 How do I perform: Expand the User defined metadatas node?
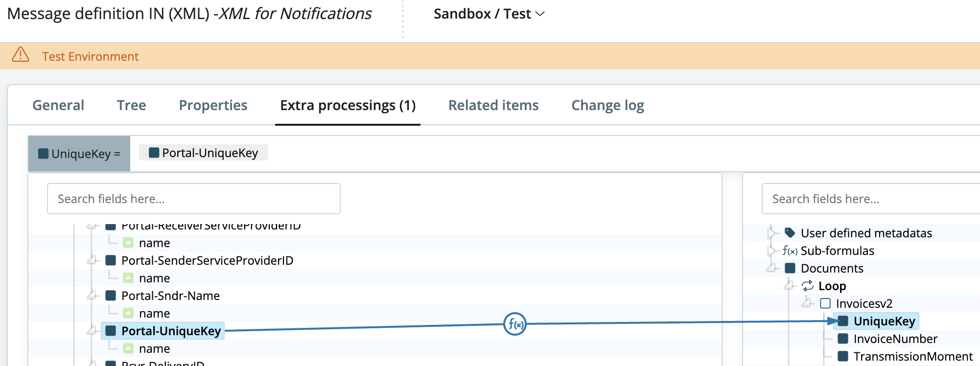pos(772,233)
